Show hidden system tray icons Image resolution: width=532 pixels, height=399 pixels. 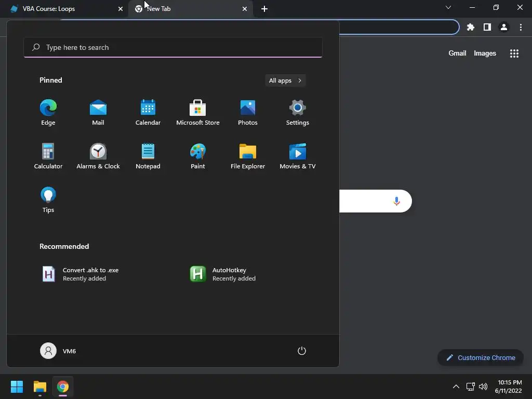click(456, 387)
